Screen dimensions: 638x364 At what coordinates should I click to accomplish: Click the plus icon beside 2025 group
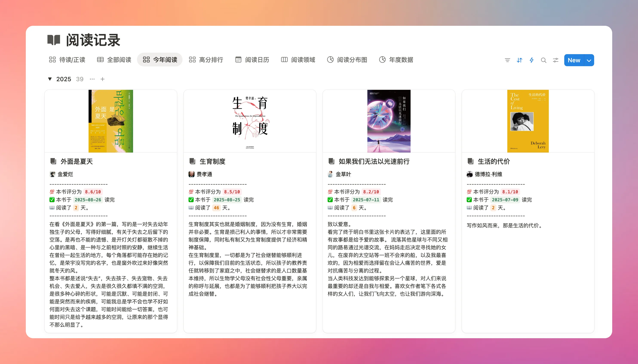pos(103,79)
